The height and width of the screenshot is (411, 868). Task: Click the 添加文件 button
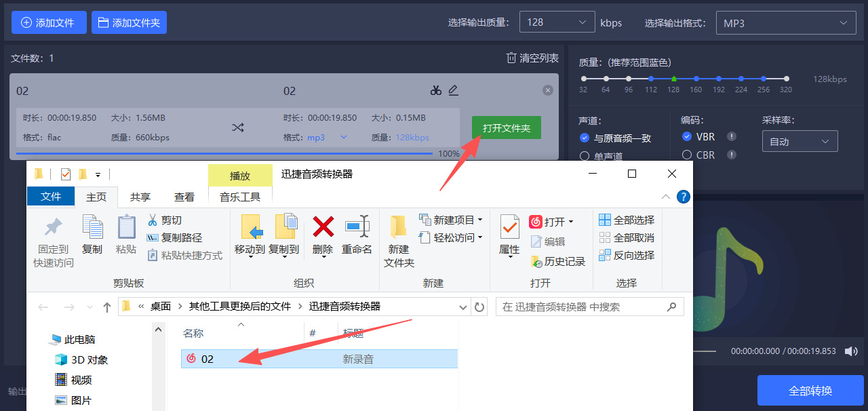tap(49, 22)
